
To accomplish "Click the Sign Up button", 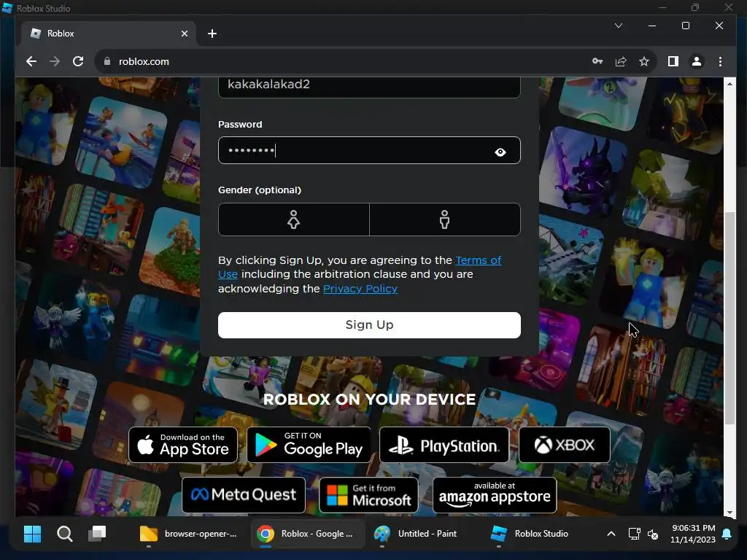I will pyautogui.click(x=369, y=325).
